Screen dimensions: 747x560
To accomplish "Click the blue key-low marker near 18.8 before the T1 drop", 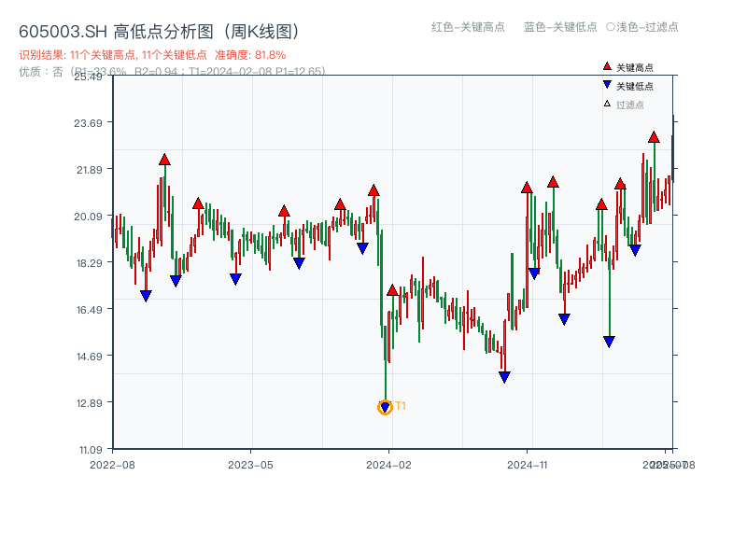I will [362, 248].
